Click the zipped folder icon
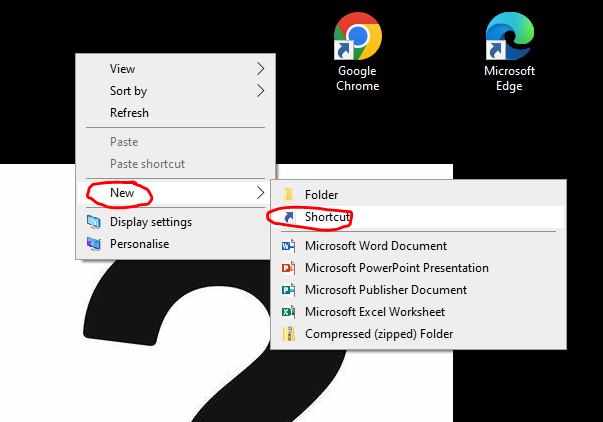 point(289,334)
